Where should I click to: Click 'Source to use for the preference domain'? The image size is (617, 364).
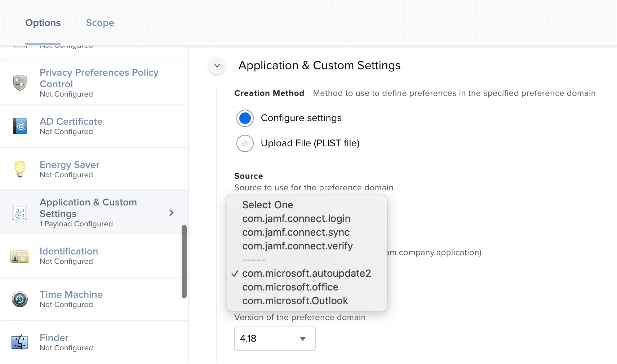pos(314,188)
